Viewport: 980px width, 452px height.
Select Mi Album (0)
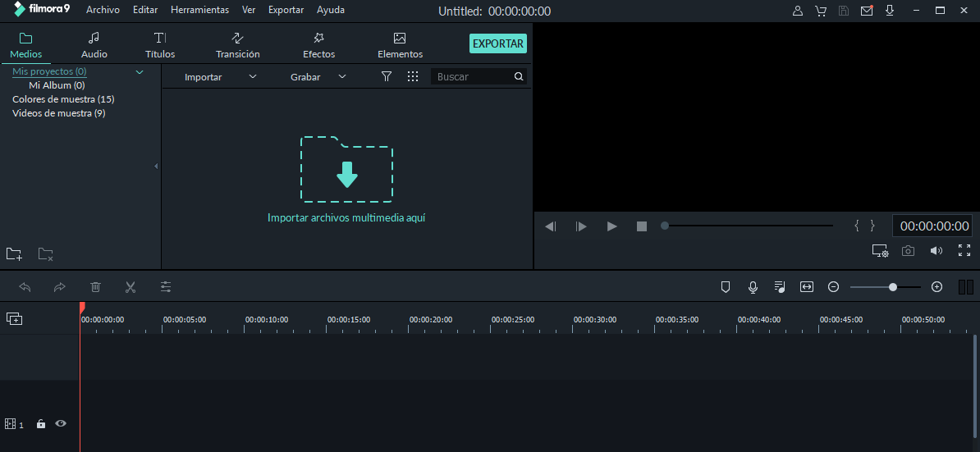[57, 85]
